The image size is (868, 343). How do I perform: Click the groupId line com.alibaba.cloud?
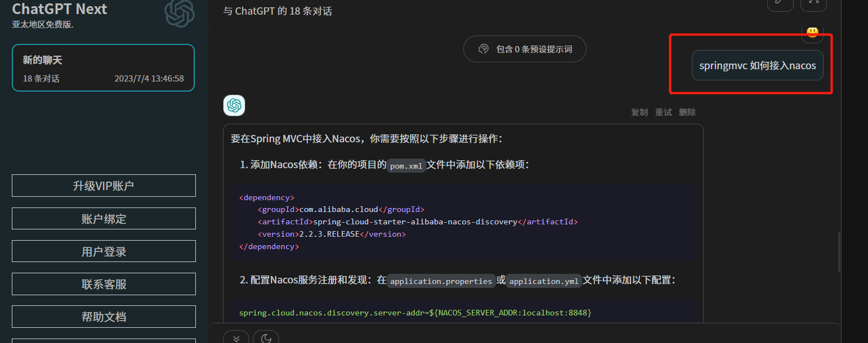coord(341,210)
